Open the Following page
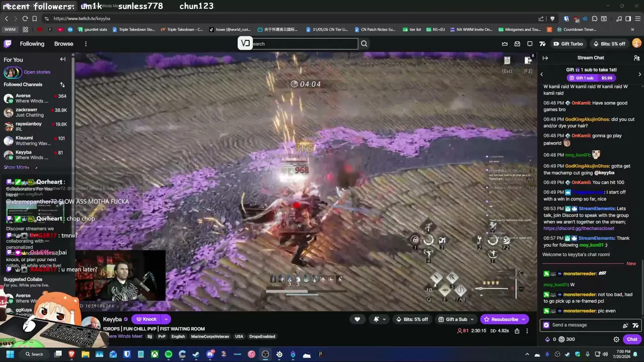Screen dimensions: 644x362 pos(32,44)
